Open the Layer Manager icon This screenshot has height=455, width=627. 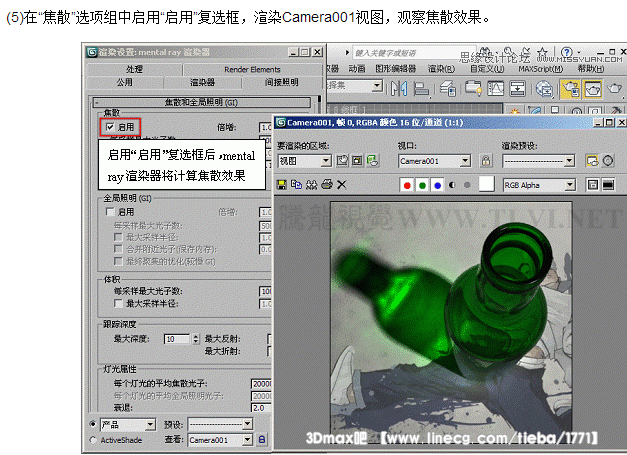tap(448, 88)
